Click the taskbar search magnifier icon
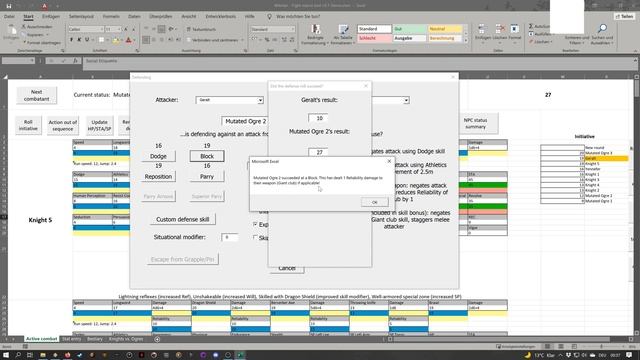 pyautogui.click(x=18, y=355)
